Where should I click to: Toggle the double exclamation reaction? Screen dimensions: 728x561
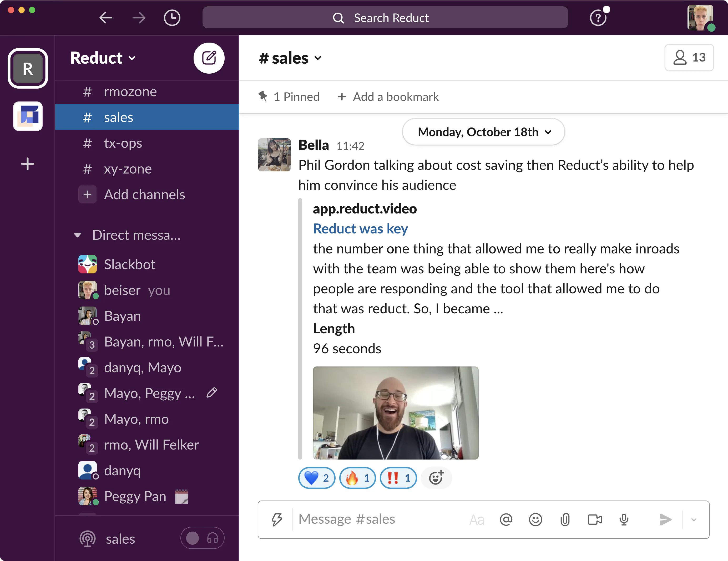pyautogui.click(x=398, y=478)
